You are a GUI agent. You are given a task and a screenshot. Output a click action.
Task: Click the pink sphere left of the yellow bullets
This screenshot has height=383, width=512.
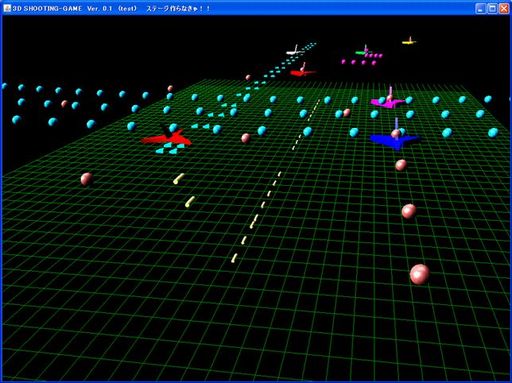[x=87, y=179]
